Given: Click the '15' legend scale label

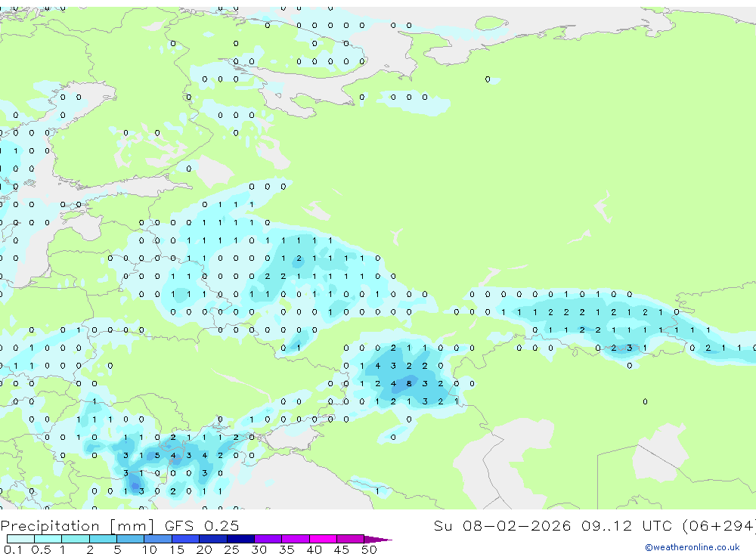Looking at the screenshot, I should point(176,549).
